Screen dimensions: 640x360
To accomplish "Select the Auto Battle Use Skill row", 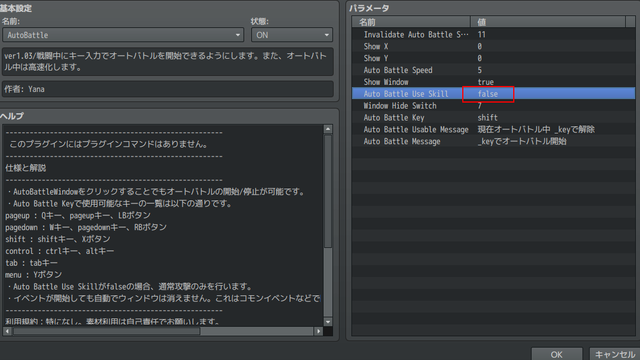I will tap(493, 94).
